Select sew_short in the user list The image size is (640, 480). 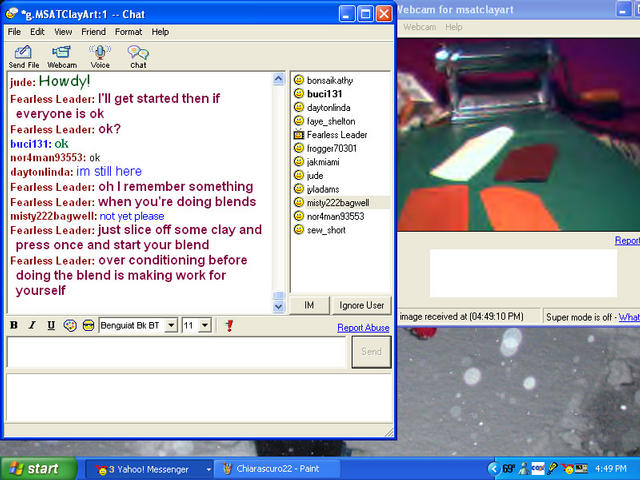tap(326, 230)
